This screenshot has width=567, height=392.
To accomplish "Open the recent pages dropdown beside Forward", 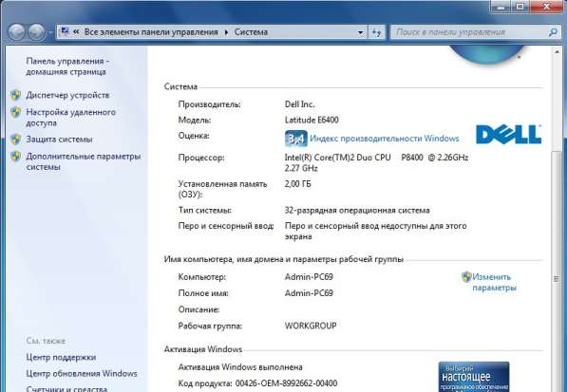I will pos(50,32).
